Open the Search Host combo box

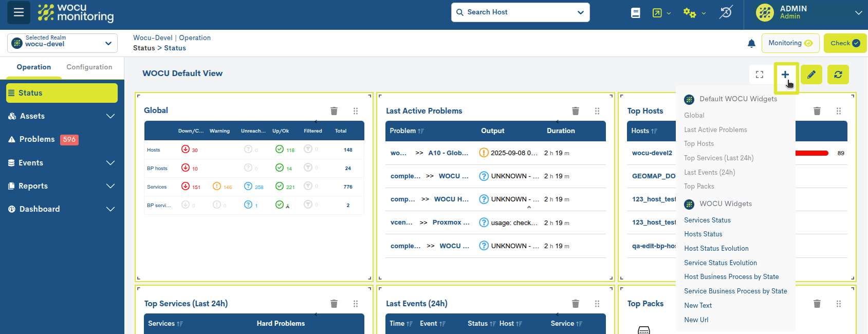tap(520, 12)
